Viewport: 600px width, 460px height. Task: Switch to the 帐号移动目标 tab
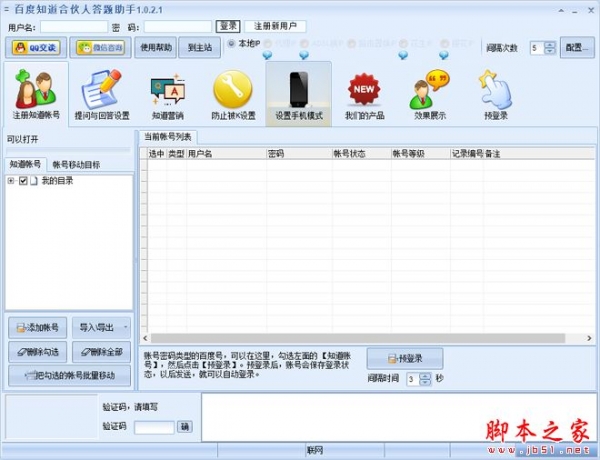76,165
